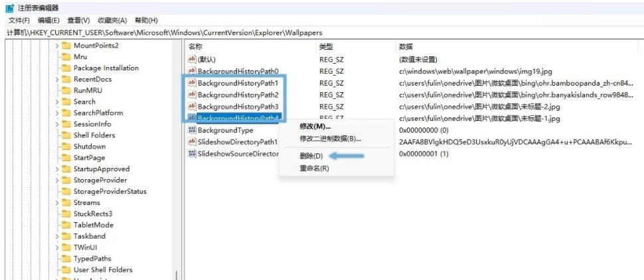This screenshot has height=280, width=644.
Task: Expand the Search key
Action: click(x=57, y=102)
